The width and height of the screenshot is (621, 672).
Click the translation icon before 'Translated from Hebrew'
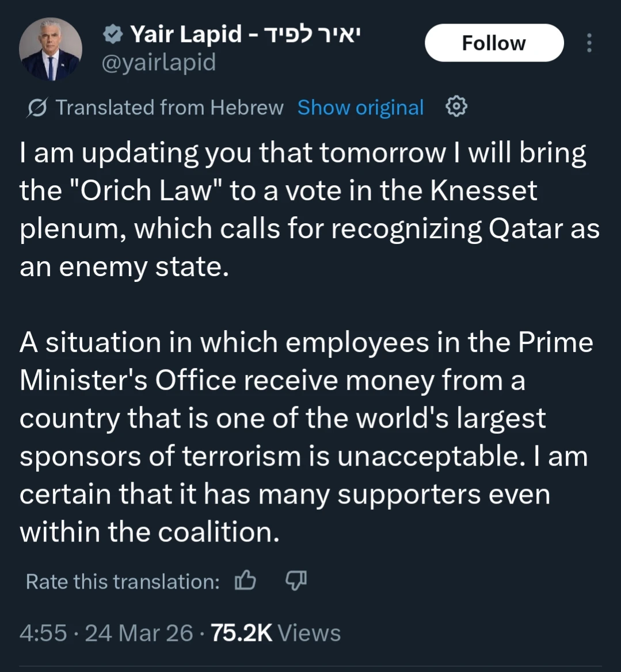coord(37,108)
